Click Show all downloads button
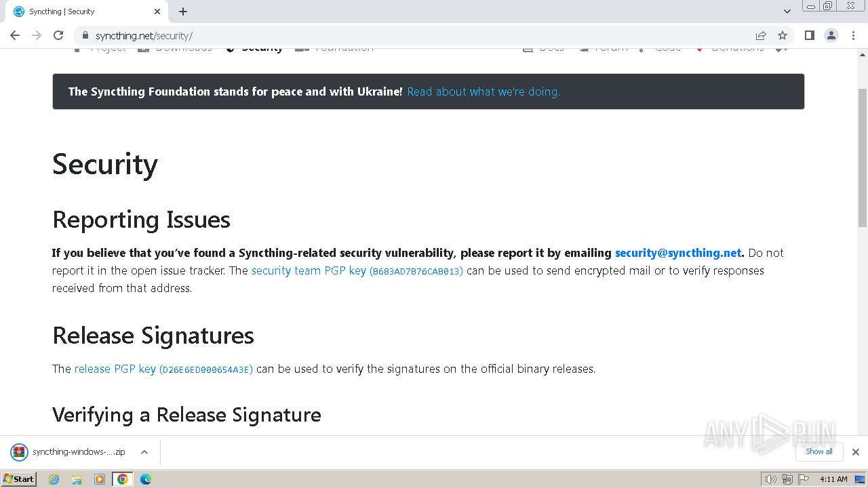This screenshot has height=488, width=868. [819, 451]
